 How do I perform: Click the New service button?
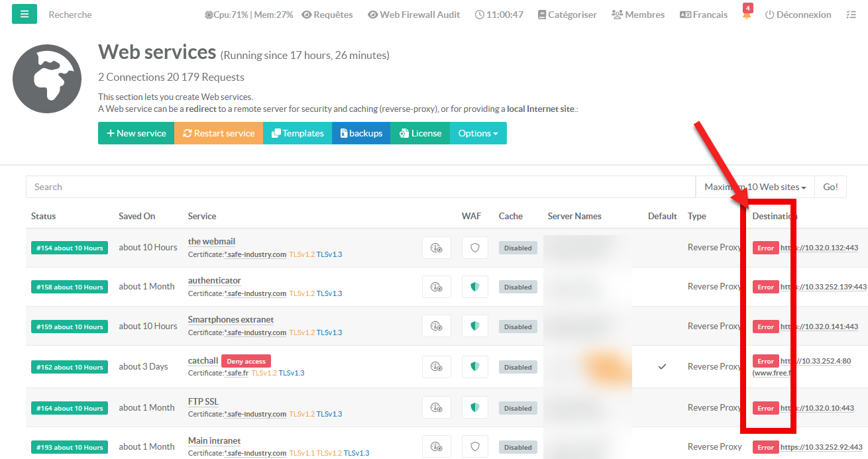coord(136,133)
